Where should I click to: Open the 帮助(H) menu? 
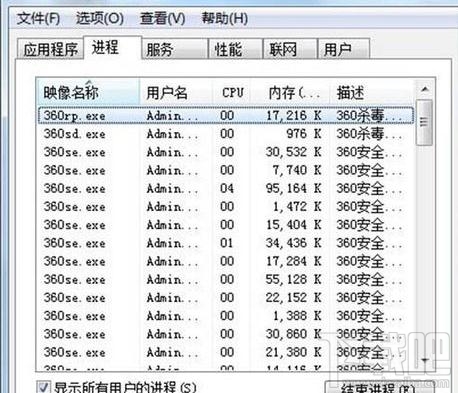coord(224,18)
